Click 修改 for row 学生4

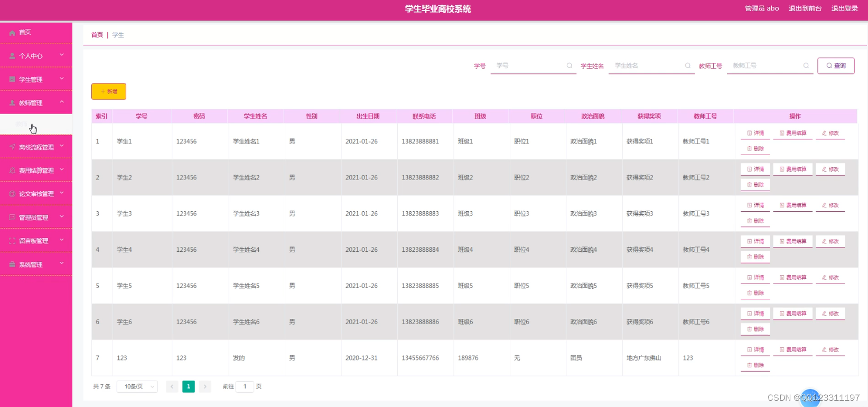(830, 241)
